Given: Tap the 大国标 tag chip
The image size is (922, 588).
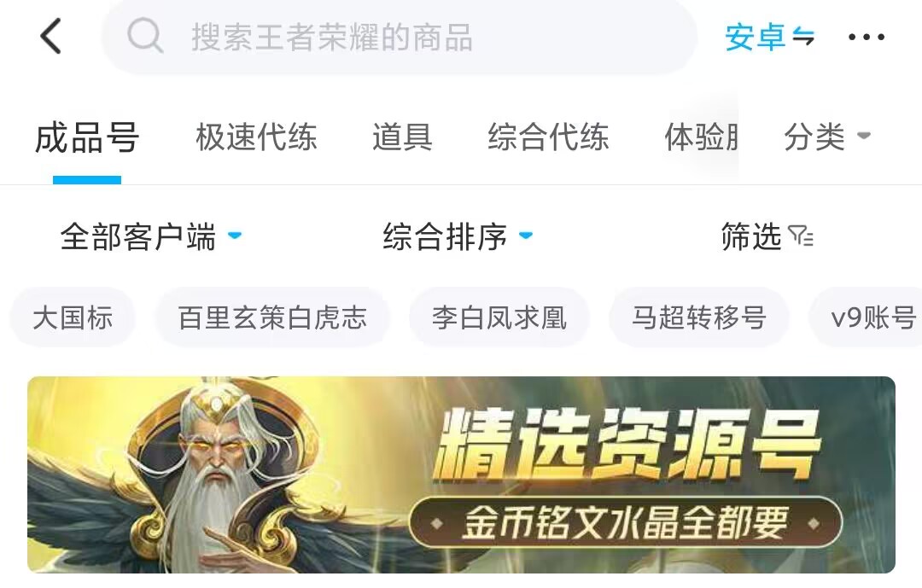Looking at the screenshot, I should [x=73, y=317].
